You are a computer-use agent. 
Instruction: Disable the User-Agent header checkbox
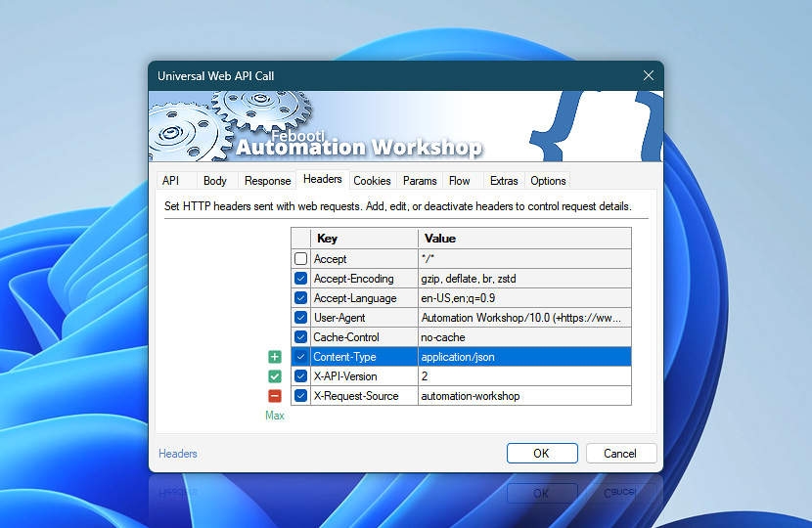[x=300, y=318]
